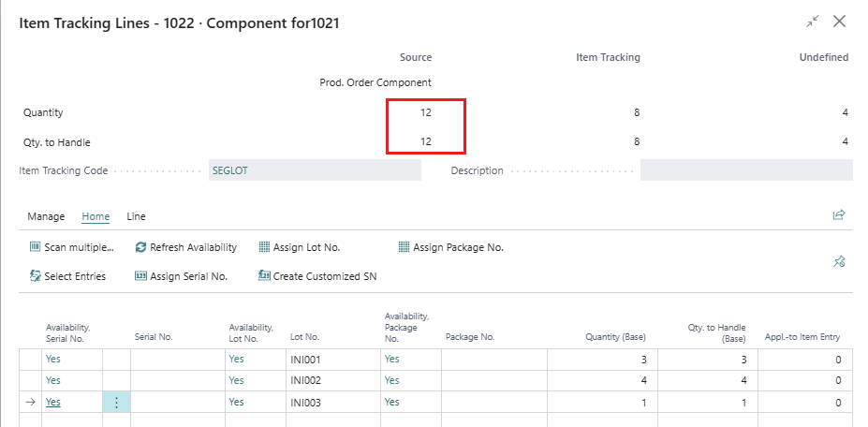
Task: Open Availability Lot No. Yes link for INI001
Action: pos(236,359)
